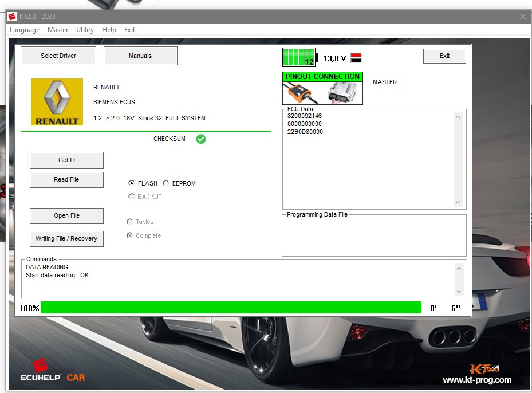532x393 pixels.
Task: Select the EEPROM radio button
Action: click(166, 183)
